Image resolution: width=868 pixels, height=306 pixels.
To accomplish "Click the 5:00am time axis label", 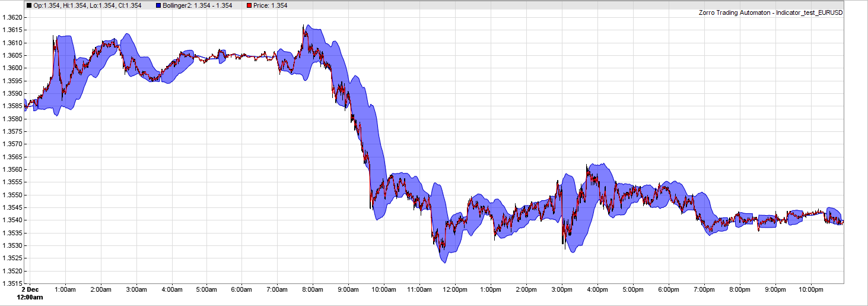I will (206, 289).
